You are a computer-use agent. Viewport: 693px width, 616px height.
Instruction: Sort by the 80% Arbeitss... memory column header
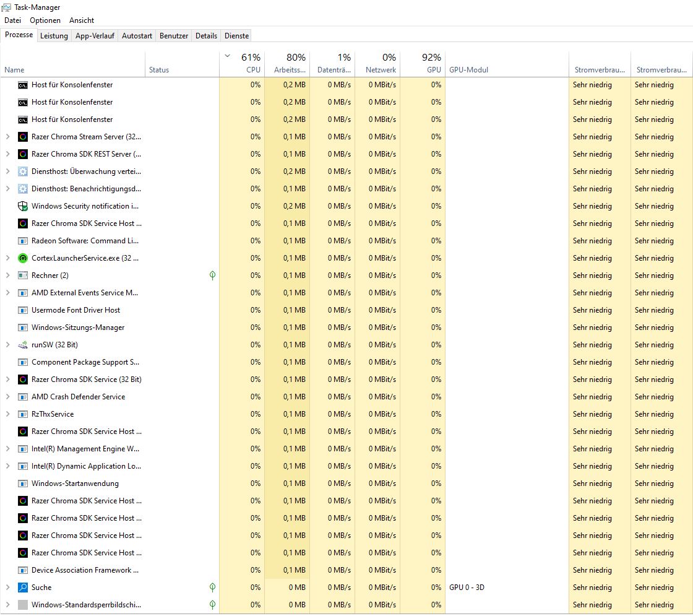point(287,64)
